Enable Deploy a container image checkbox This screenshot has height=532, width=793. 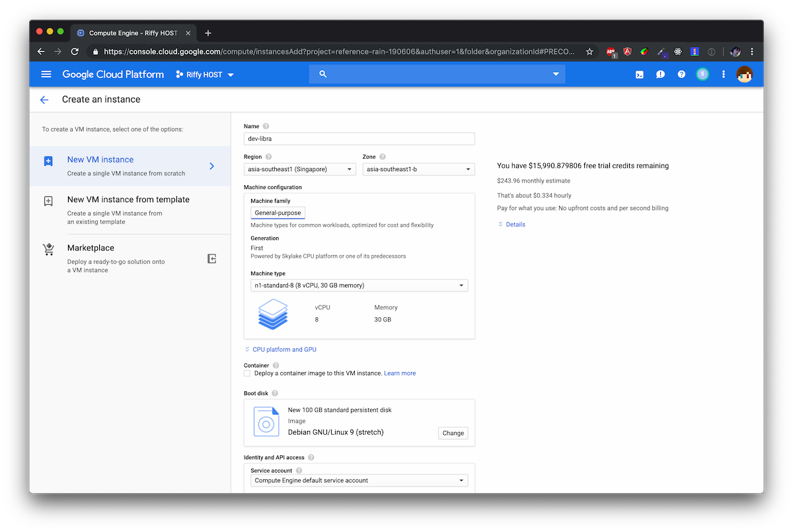point(247,373)
